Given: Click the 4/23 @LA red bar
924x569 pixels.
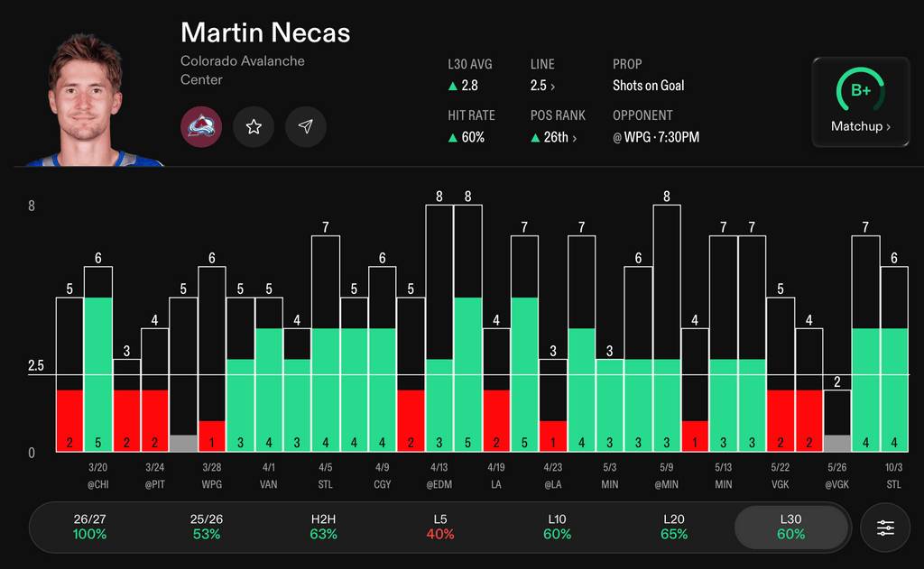Looking at the screenshot, I should coord(553,436).
